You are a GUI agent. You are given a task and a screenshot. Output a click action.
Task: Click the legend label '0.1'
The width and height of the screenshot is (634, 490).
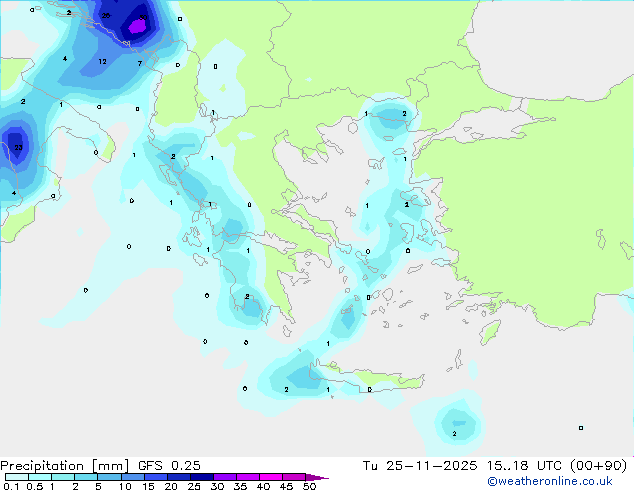(x=11, y=486)
